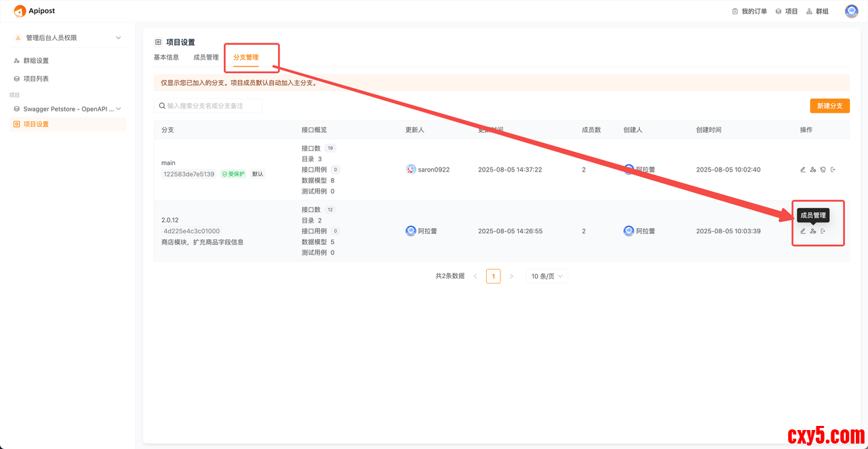Switch to the 成员管理 tab
This screenshot has width=868, height=449.
(205, 58)
